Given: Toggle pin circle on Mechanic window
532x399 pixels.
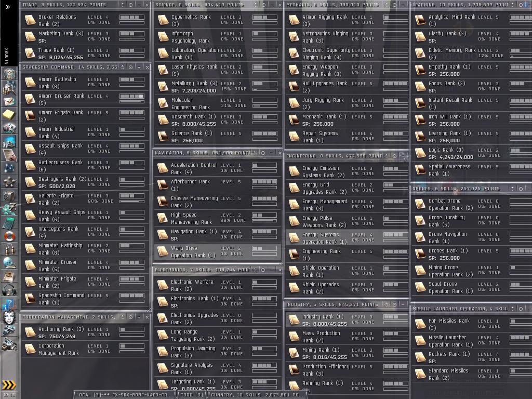Looking at the screenshot, I should click(x=395, y=5).
